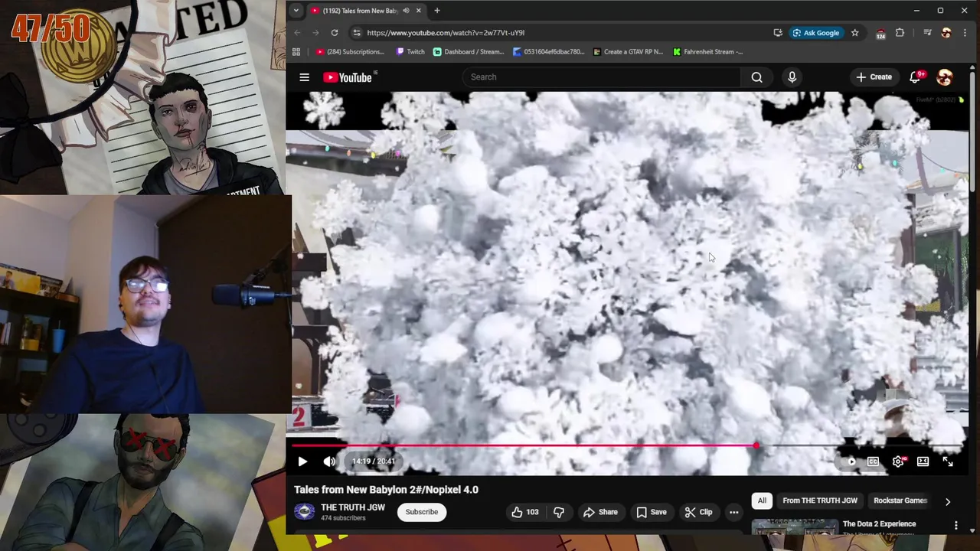Open the media control icon in toolbar
The image size is (980, 551).
(x=927, y=33)
